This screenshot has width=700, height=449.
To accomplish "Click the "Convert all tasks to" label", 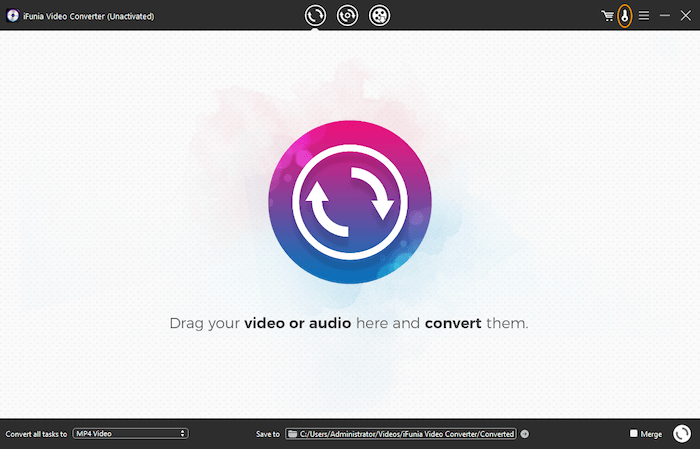I will point(36,434).
